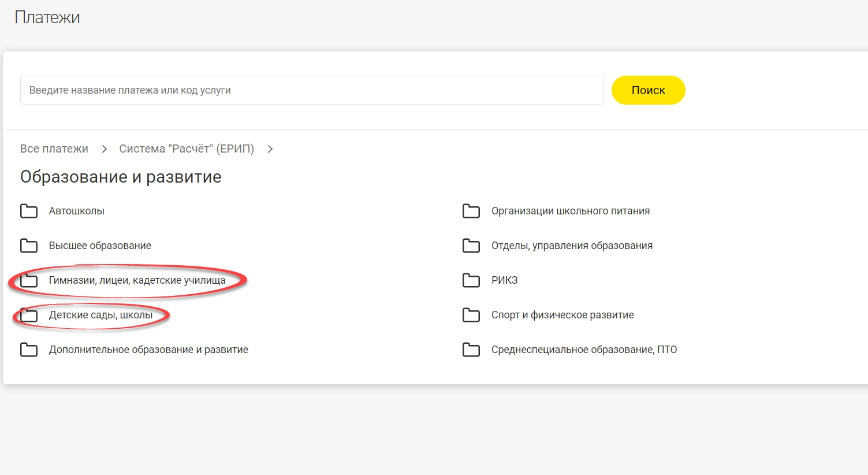Screen dimensions: 868x475
Task: Click the folder icon next to Автошколы
Action: [29, 211]
